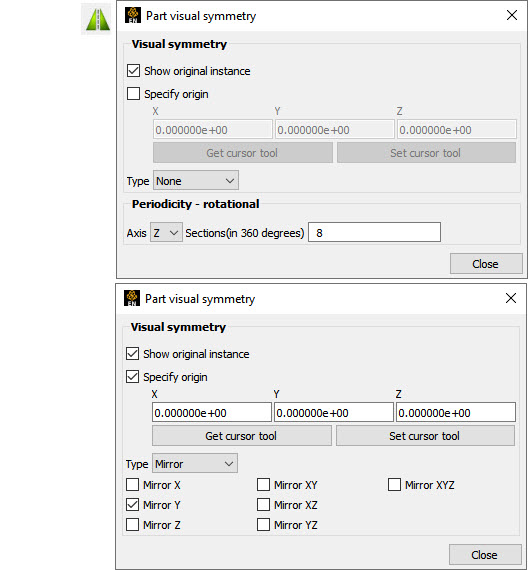Click the Z origin field in lower dialog
Viewport: 528px width, 570px height.
click(x=456, y=412)
